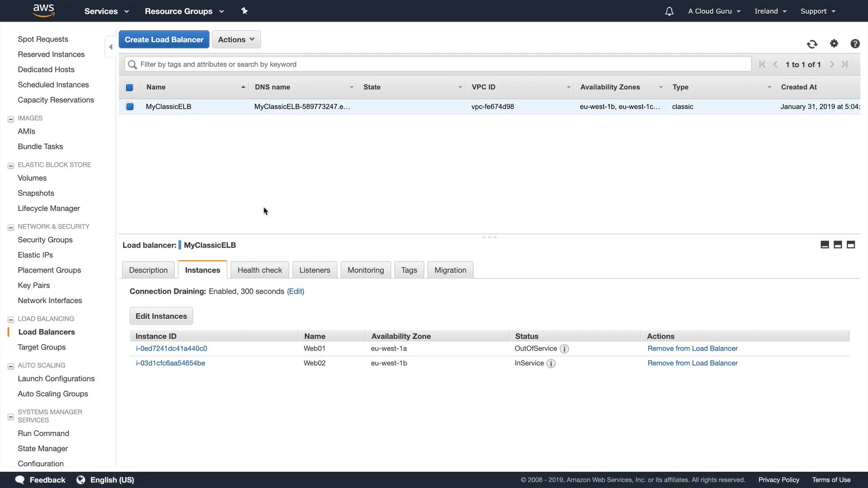
Task: Maximize the details pane with rightmost layout icon
Action: [851, 244]
